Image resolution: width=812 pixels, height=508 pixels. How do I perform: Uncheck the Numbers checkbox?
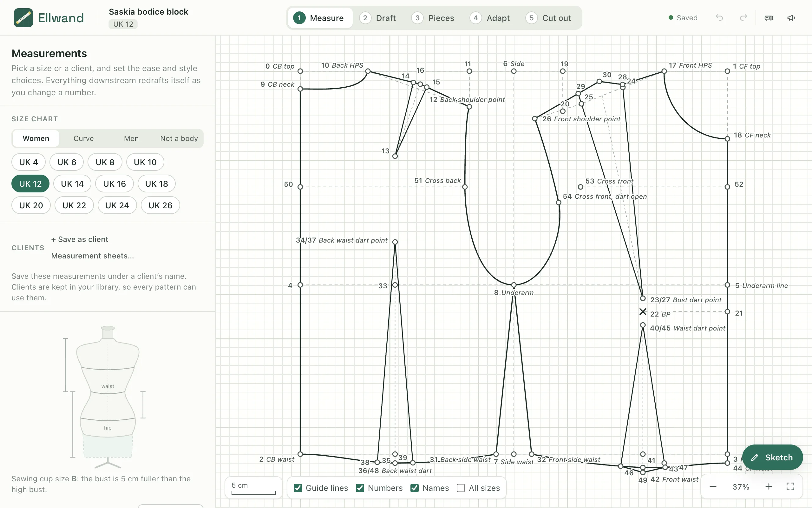click(360, 488)
